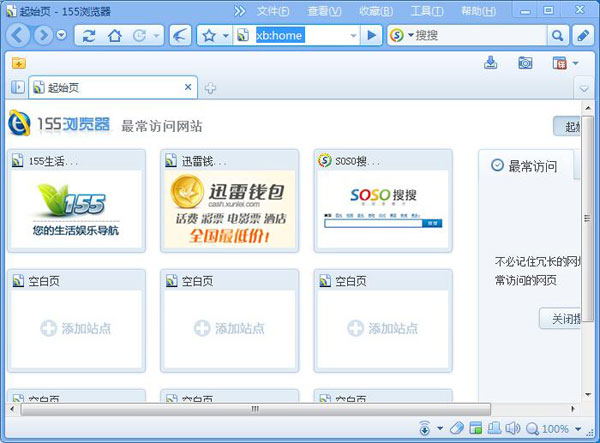Expand hidden menus with double chevron
The height and width of the screenshot is (443, 600).
click(x=240, y=11)
